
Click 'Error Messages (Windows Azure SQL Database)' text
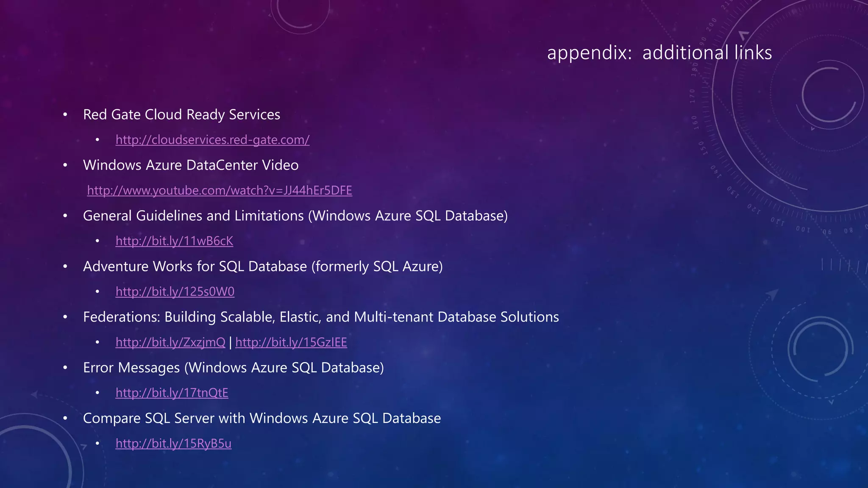click(234, 368)
